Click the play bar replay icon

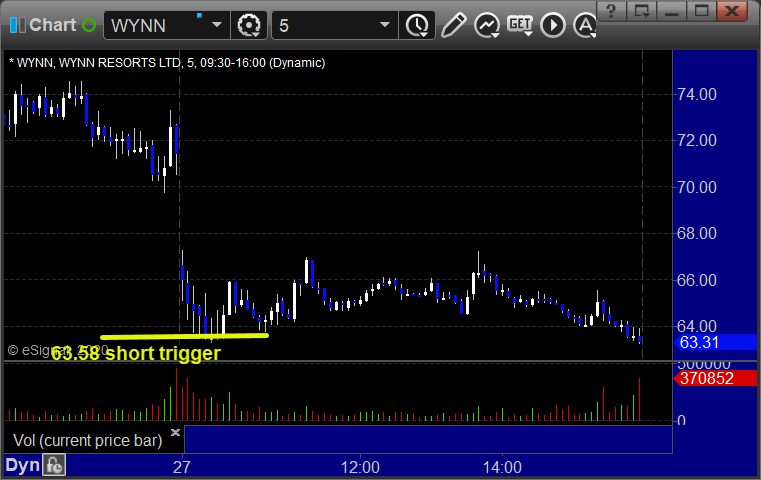coord(553,25)
